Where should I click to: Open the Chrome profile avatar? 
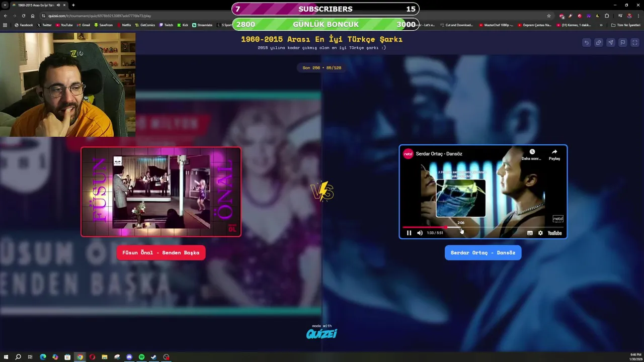629,16
